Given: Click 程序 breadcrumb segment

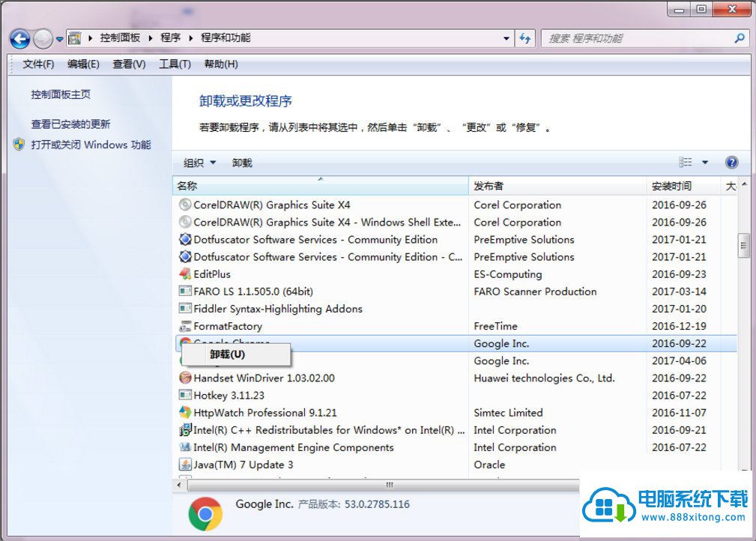Looking at the screenshot, I should tap(171, 38).
